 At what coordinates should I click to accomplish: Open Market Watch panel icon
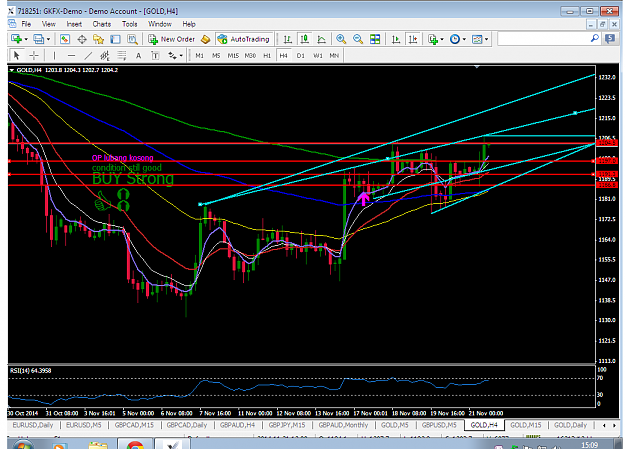65,39
